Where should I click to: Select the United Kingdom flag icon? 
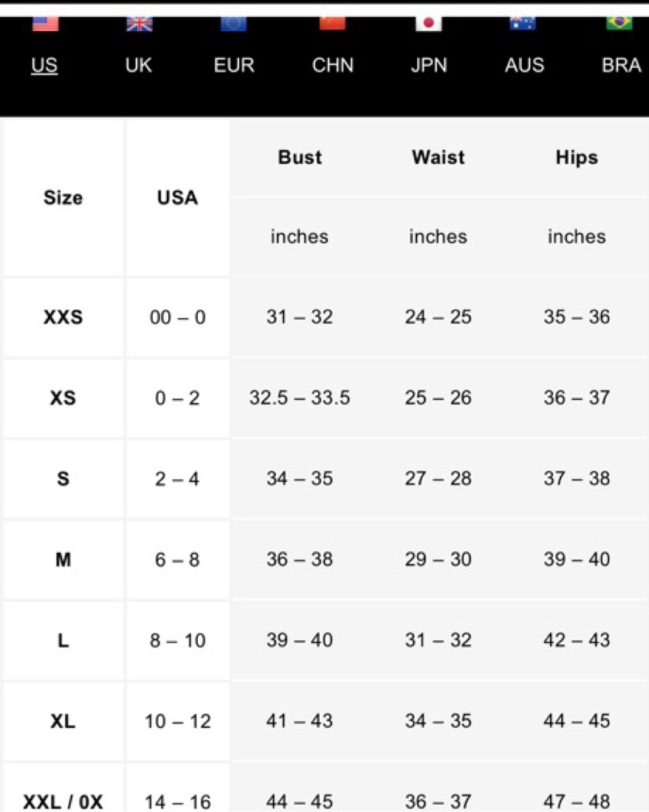point(140,24)
